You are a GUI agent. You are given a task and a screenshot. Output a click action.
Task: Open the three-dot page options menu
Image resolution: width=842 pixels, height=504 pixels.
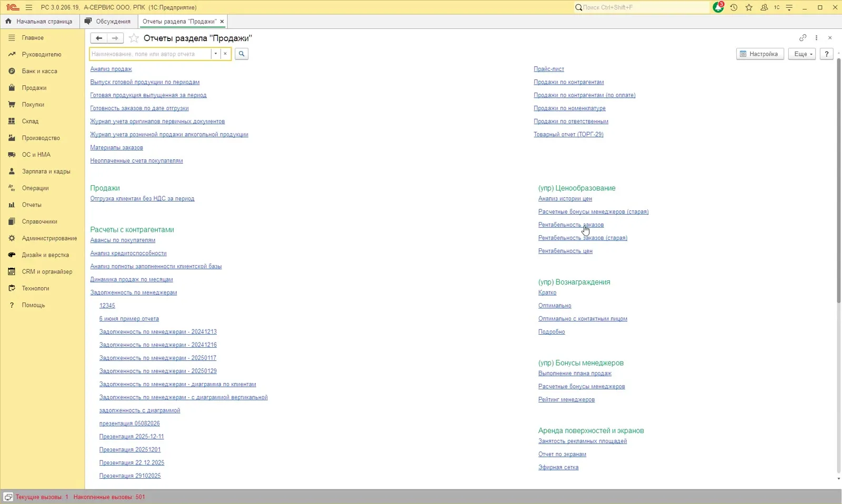pos(816,38)
